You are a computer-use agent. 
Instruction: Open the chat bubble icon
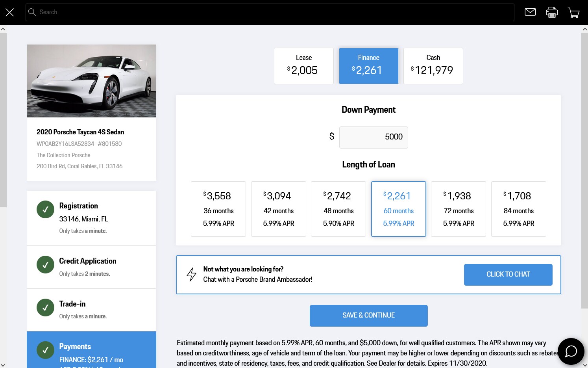[x=571, y=351]
